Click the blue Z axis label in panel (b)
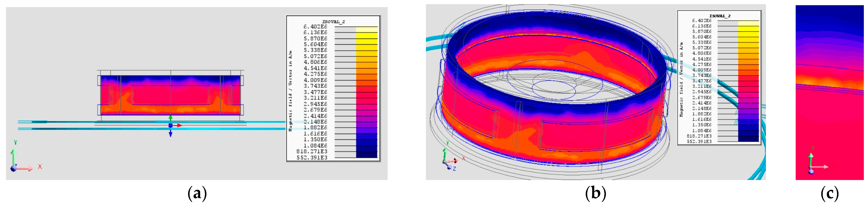 (454, 169)
